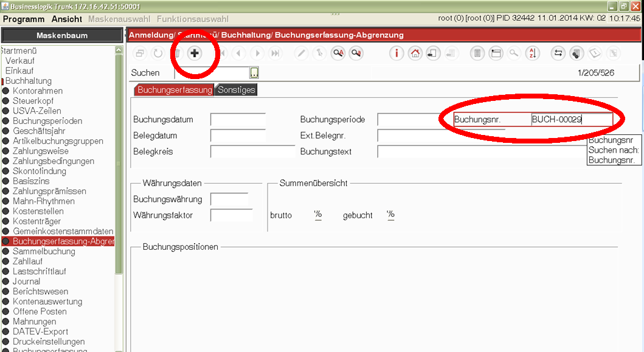Select Sammelbuchung in the tree
Viewport: 644px width, 352px height.
44,251
